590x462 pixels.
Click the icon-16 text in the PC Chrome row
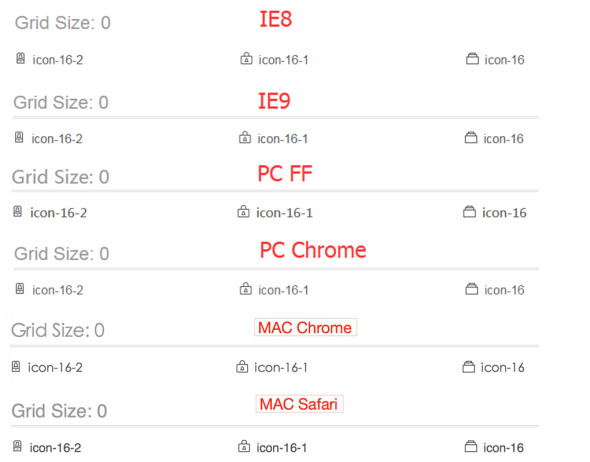(x=504, y=290)
